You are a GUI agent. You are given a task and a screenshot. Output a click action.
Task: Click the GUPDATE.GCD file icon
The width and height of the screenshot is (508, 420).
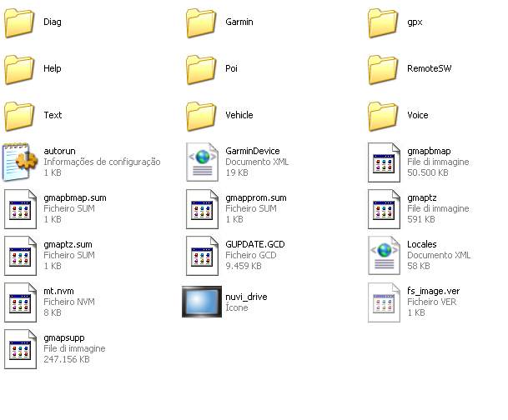202,256
